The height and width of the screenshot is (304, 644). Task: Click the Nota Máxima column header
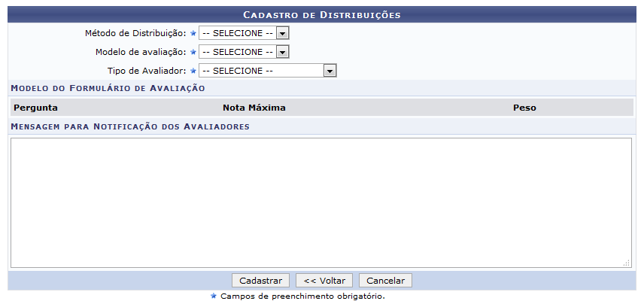pyautogui.click(x=254, y=108)
